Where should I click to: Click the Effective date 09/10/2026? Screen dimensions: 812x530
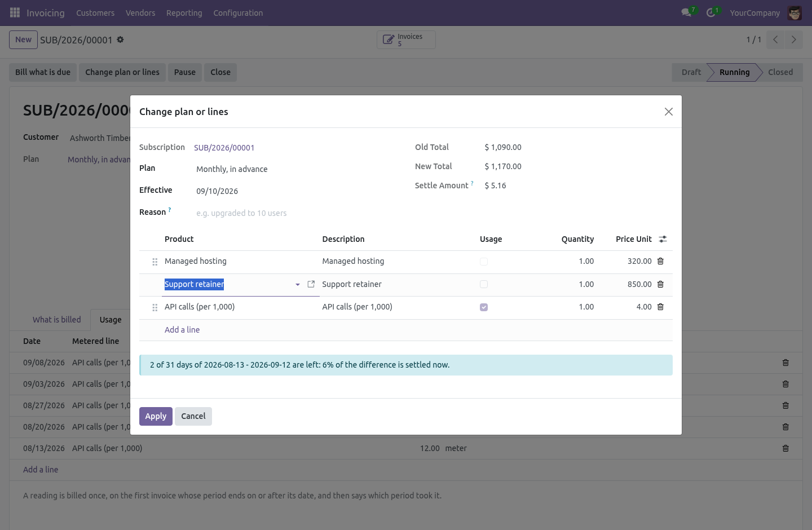pyautogui.click(x=217, y=191)
